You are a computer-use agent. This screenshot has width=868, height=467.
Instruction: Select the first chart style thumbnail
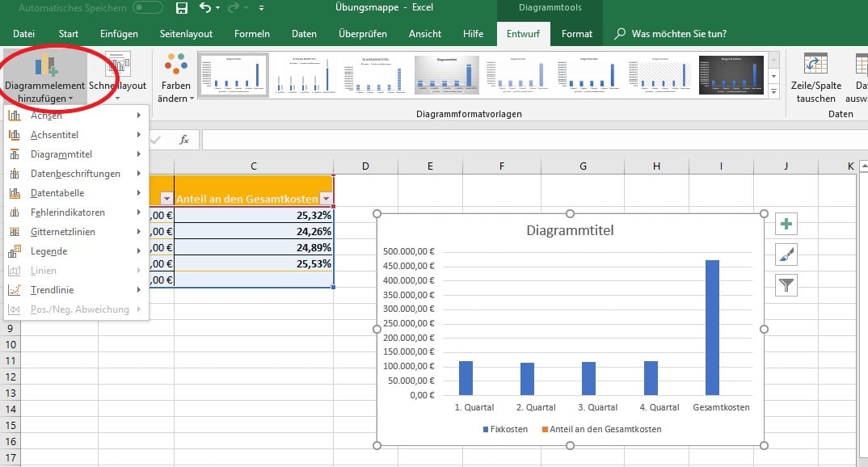[233, 74]
